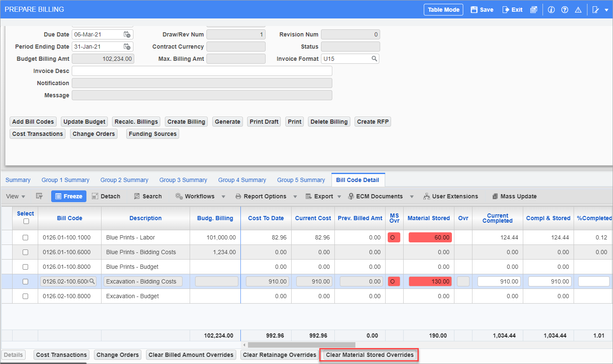Open the Due Date calendar picker

click(127, 34)
